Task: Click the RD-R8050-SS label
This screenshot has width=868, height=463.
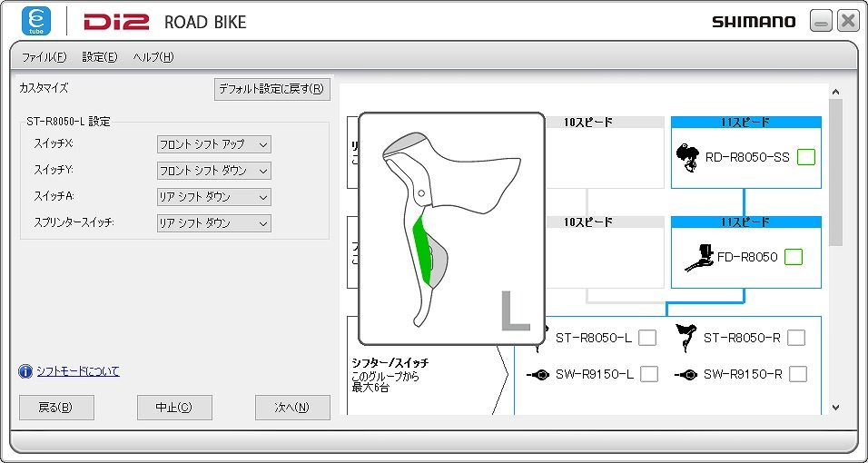Action: pyautogui.click(x=747, y=157)
